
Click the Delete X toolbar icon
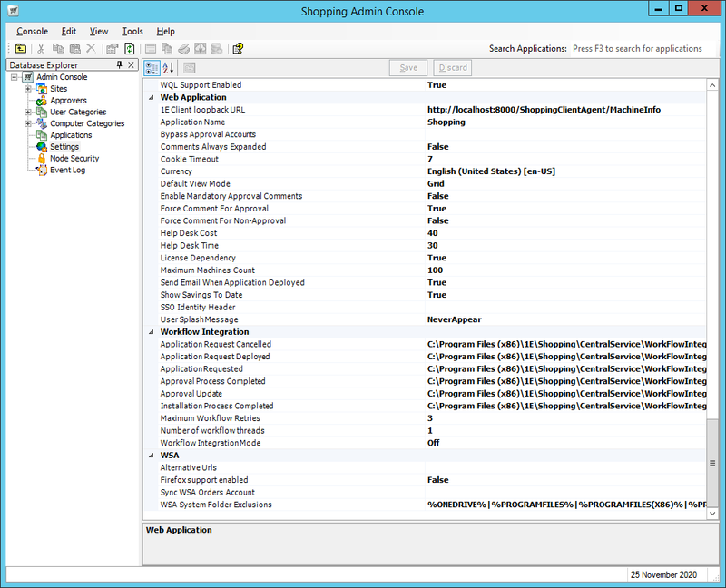[x=92, y=49]
